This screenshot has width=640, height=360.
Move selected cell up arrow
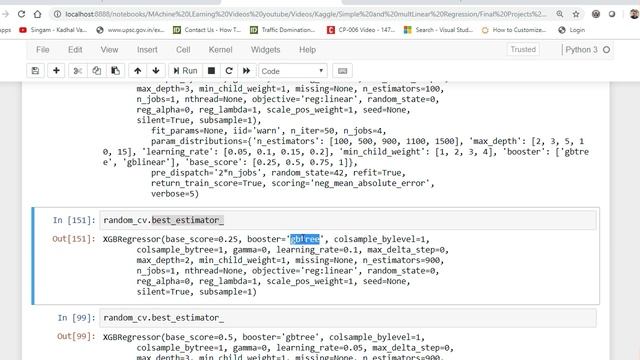pyautogui.click(x=138, y=71)
